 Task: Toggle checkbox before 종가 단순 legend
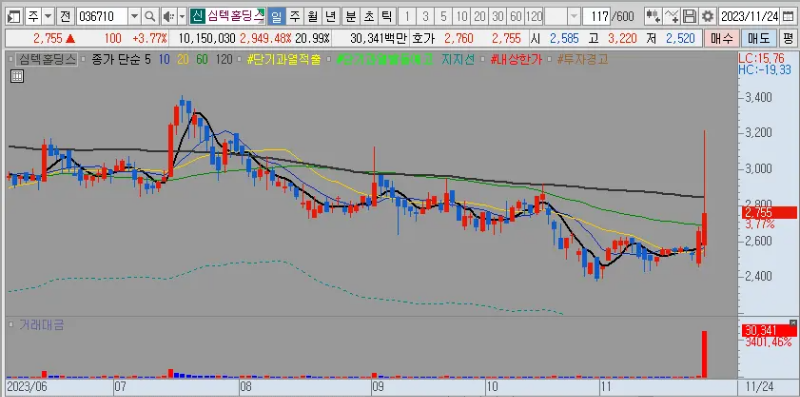pyautogui.click(x=84, y=59)
